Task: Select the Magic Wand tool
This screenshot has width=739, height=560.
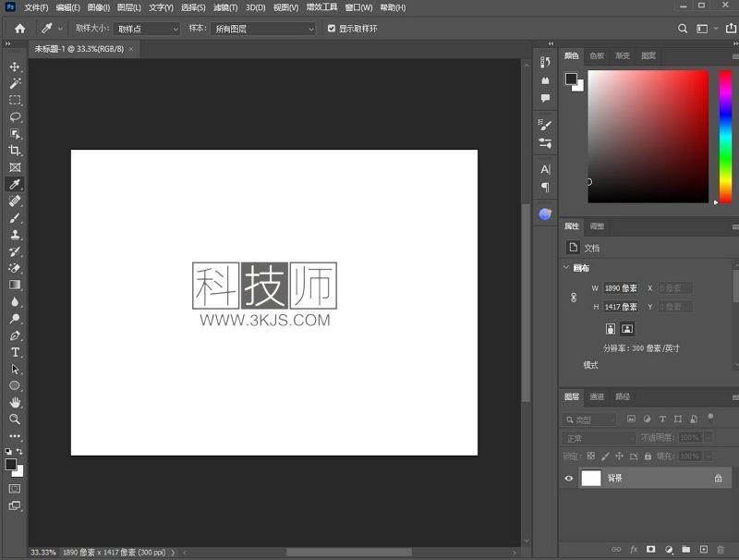Action: click(x=15, y=83)
